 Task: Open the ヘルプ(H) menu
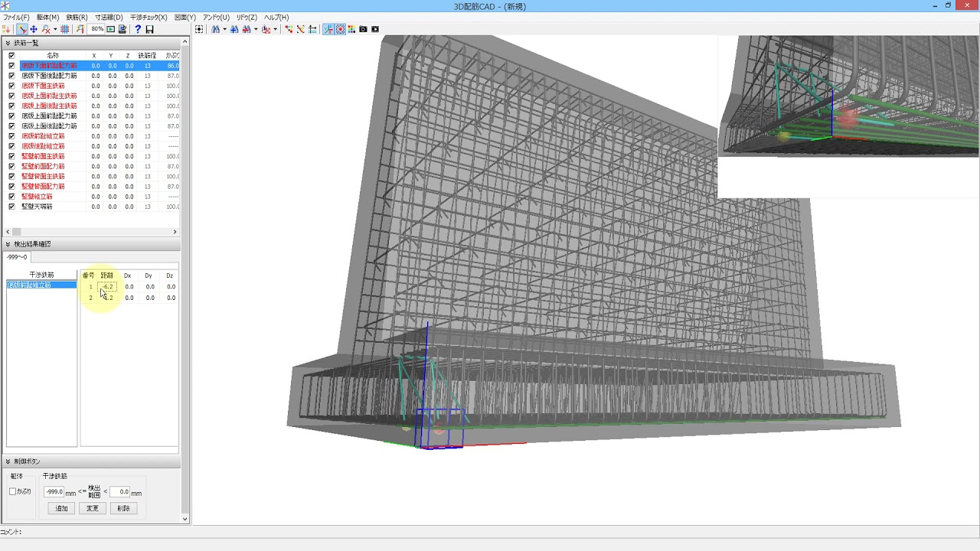coord(276,17)
